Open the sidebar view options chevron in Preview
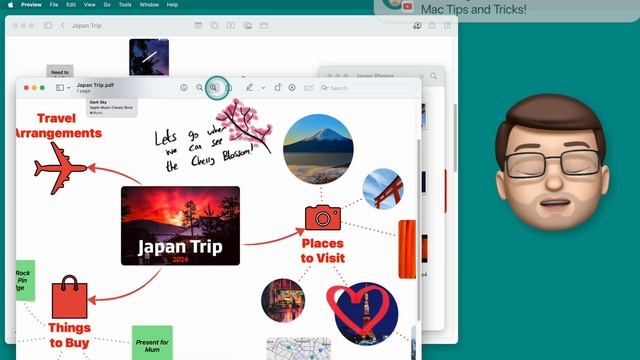 point(69,88)
